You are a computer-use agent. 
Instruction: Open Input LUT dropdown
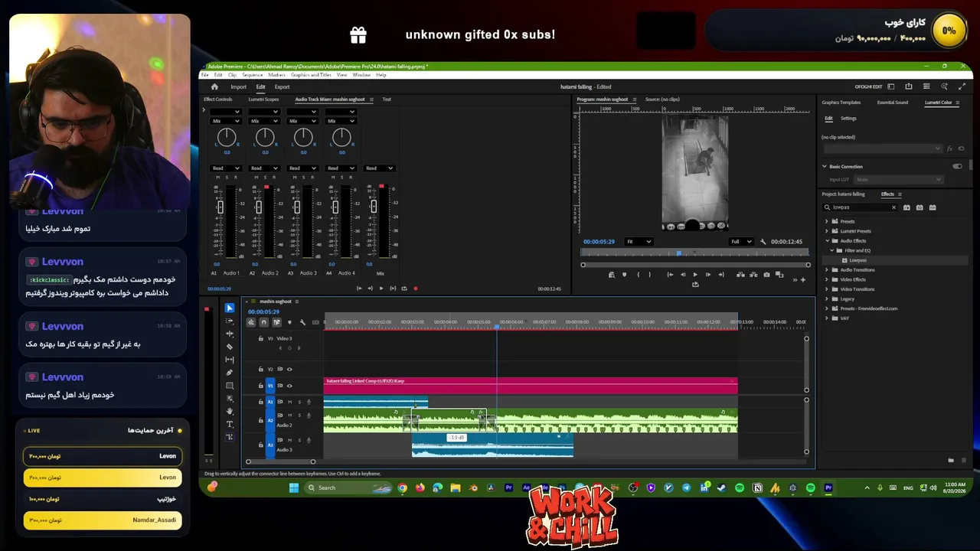click(900, 180)
